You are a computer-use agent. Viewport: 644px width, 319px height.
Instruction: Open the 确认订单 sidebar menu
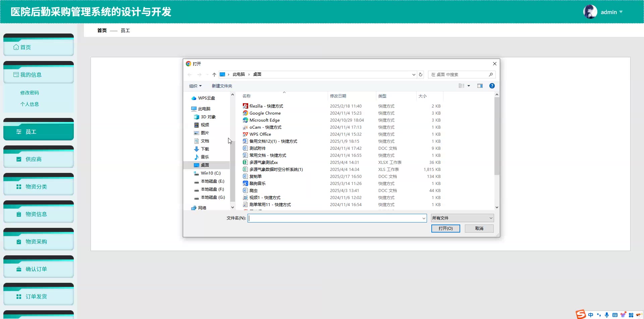click(x=39, y=269)
